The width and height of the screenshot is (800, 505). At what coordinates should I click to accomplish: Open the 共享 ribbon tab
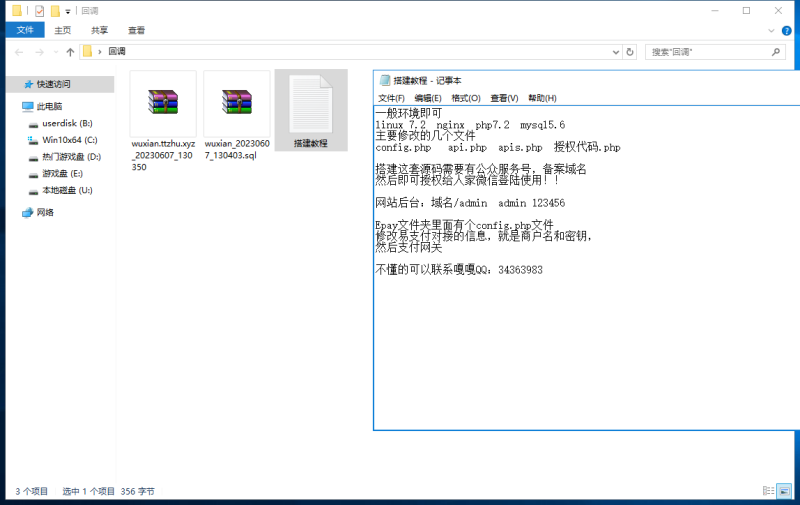pos(99,30)
